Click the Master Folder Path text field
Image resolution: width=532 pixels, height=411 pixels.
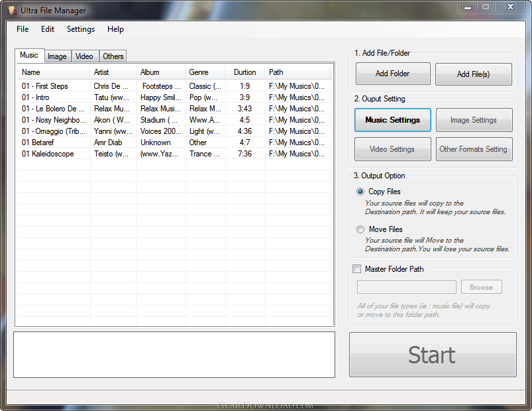click(x=407, y=287)
